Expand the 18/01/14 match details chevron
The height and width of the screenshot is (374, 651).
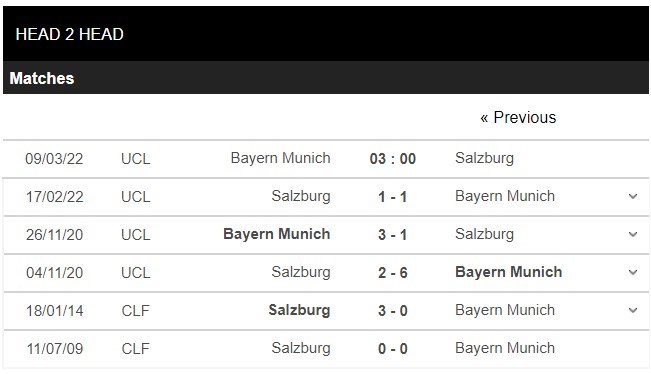pos(633,310)
